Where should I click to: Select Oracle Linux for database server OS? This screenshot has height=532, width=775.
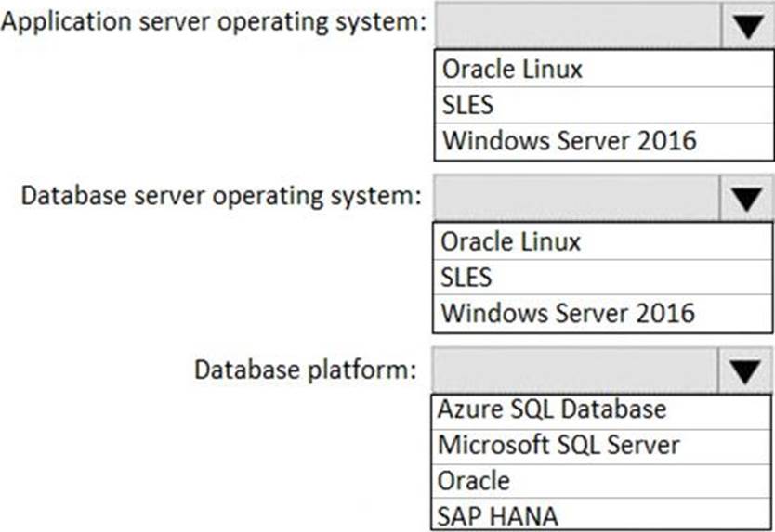pos(602,241)
